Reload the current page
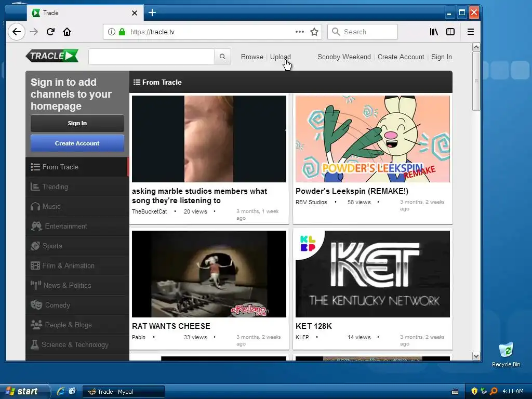 pyautogui.click(x=50, y=32)
